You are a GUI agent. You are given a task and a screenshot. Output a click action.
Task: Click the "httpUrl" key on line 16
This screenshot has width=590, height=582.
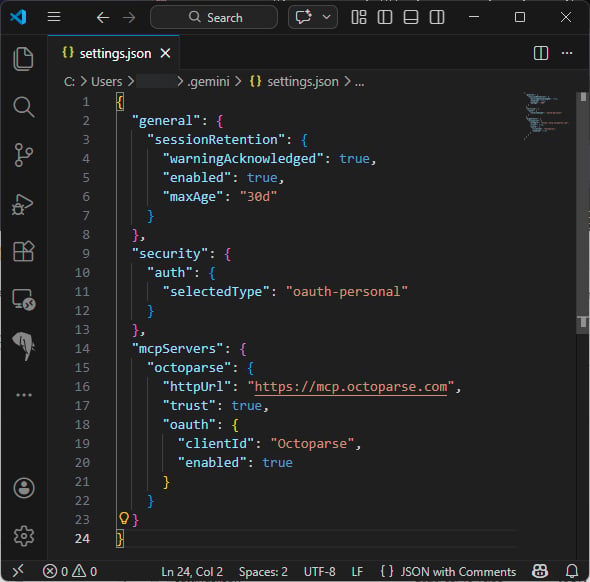tap(196, 387)
